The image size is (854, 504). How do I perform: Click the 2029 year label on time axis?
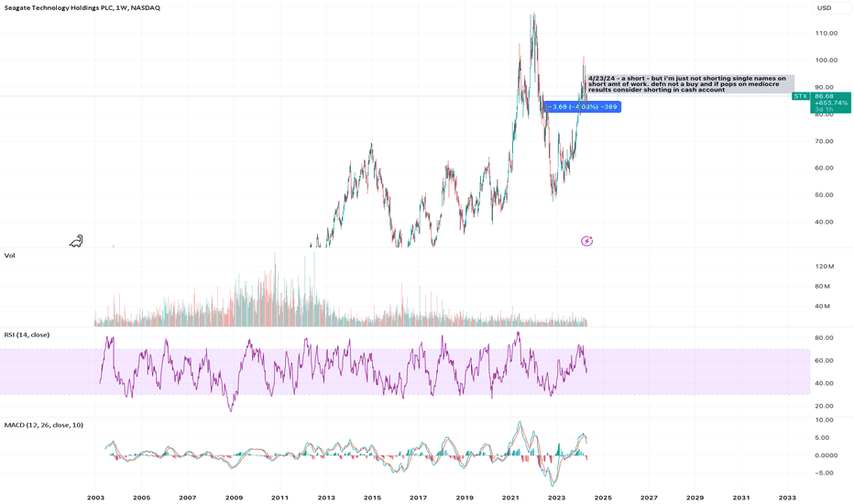(695, 498)
